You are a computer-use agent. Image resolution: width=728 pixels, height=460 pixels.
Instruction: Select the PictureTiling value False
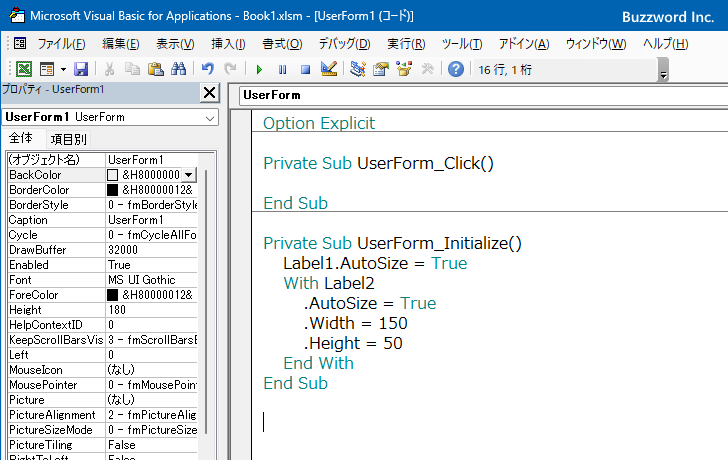click(x=122, y=445)
